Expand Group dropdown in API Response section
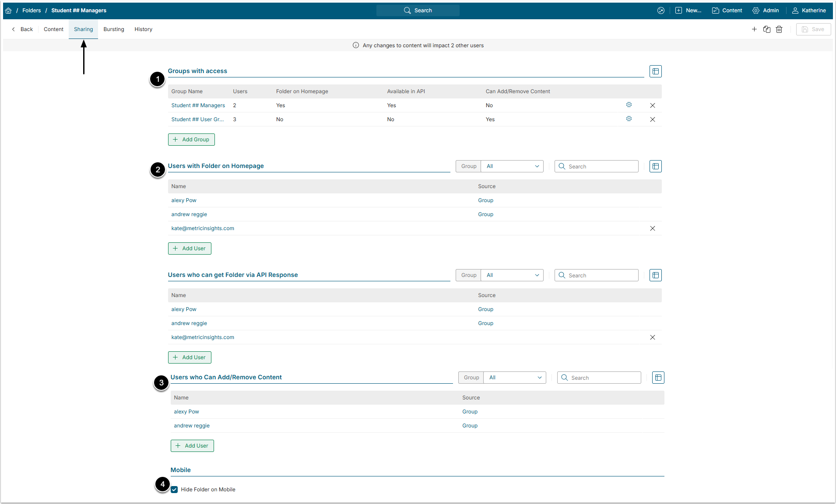The image size is (836, 504). tap(512, 275)
